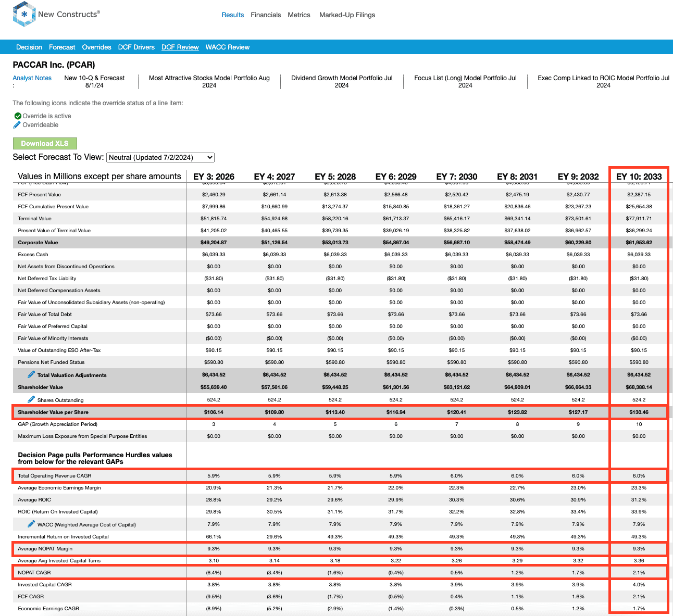Click the (6.4%) NOPAT CAGR value

point(214,573)
